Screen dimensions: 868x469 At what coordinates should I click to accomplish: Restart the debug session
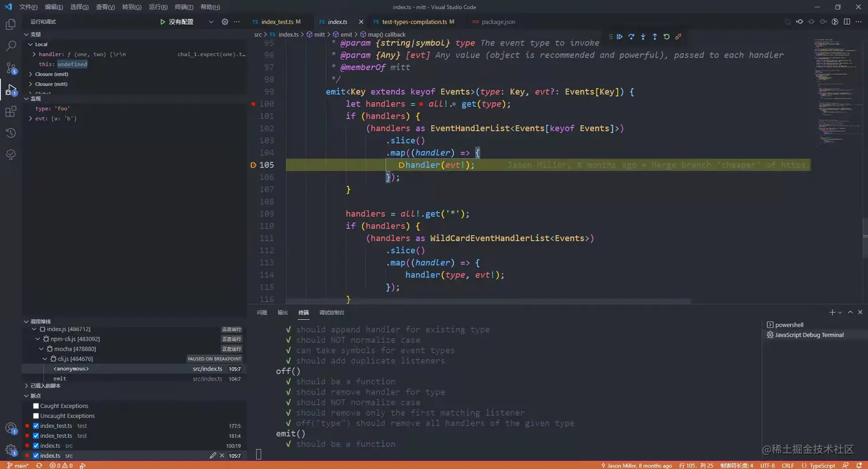(666, 37)
